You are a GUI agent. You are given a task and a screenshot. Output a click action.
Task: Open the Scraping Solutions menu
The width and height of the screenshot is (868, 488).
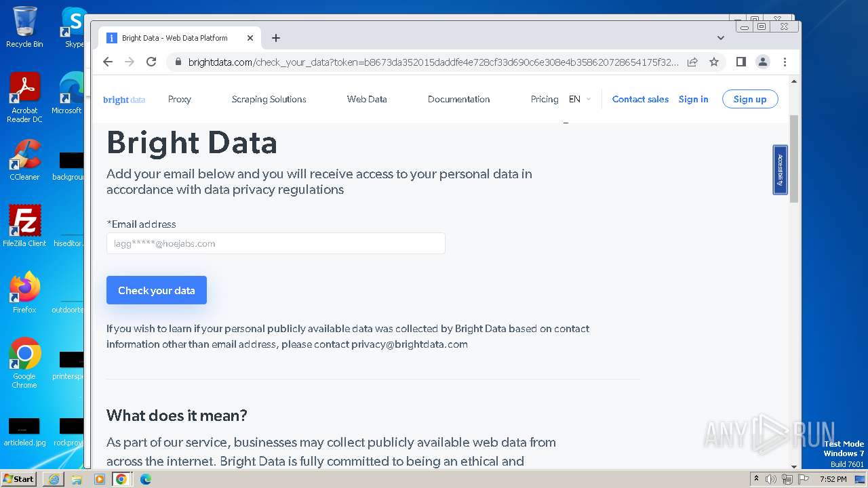[x=269, y=99]
